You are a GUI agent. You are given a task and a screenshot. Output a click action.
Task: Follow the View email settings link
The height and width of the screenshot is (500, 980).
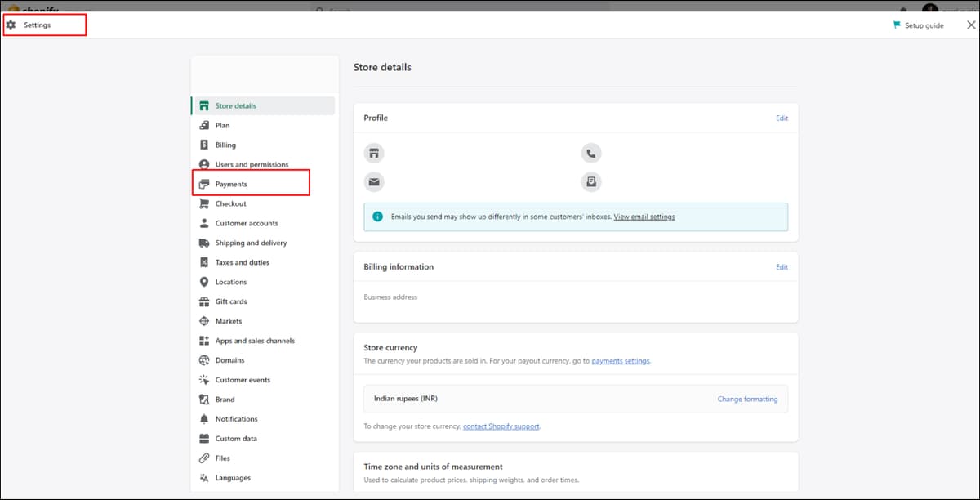coord(644,217)
